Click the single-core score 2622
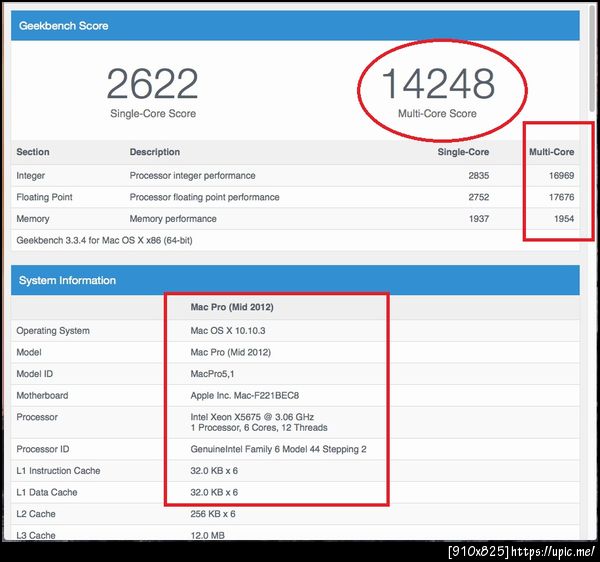This screenshot has width=600, height=562. tap(152, 83)
